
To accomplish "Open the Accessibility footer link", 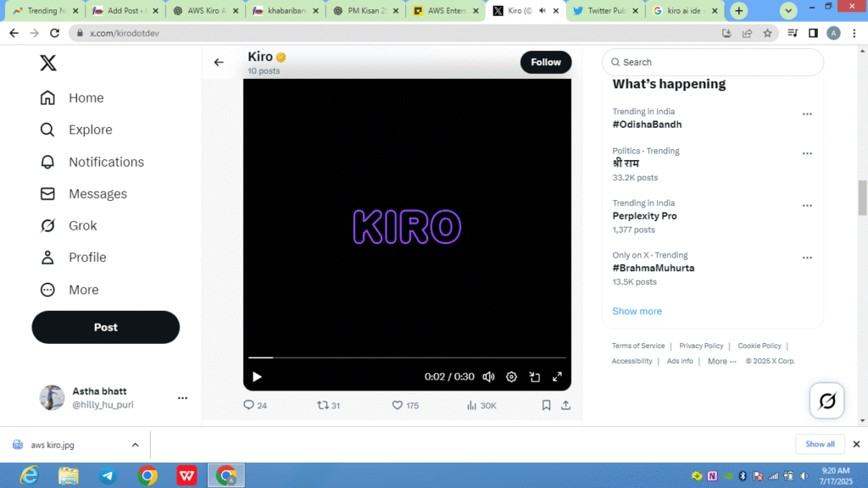I will (632, 361).
